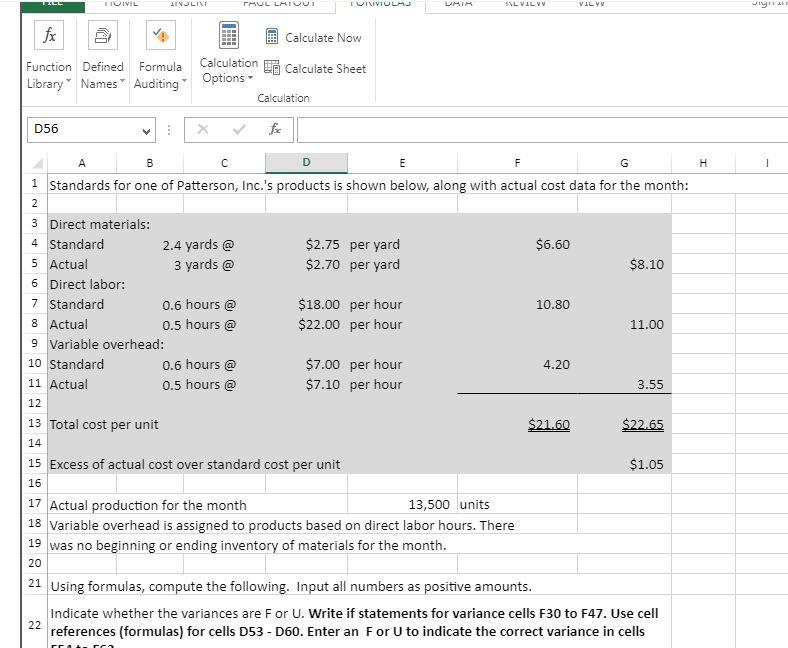Click the 'Total cost per unit' cell

click(x=104, y=424)
